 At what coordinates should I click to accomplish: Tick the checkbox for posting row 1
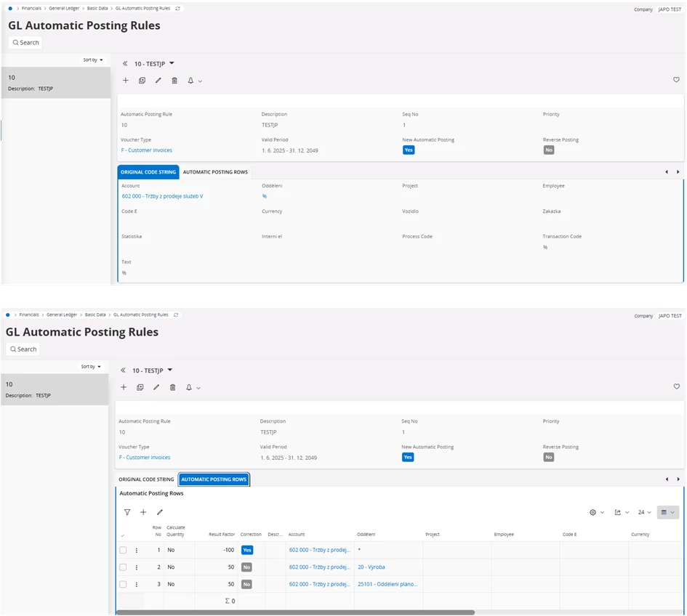click(x=123, y=551)
